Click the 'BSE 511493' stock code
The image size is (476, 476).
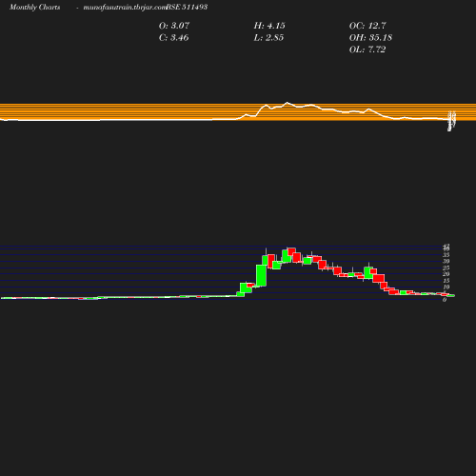[x=187, y=7]
